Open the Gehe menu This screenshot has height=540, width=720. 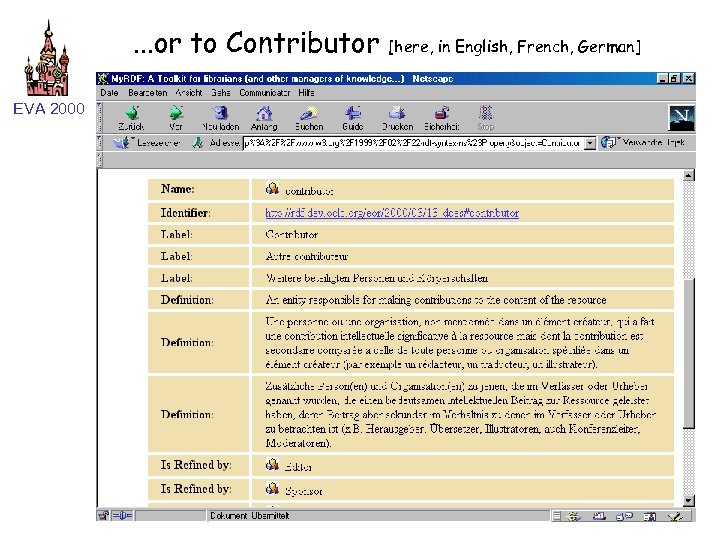pos(221,93)
